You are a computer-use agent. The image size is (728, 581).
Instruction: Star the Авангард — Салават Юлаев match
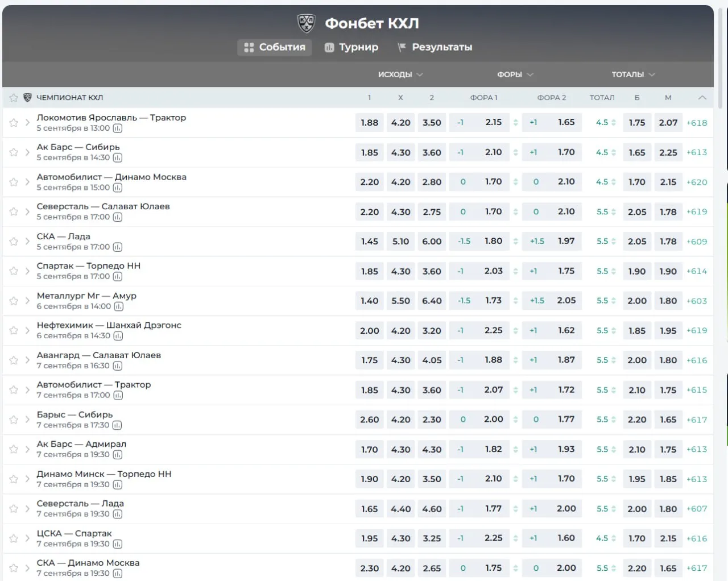point(14,360)
